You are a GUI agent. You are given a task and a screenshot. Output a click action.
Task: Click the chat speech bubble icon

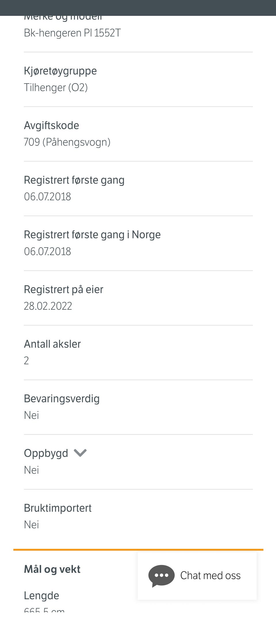pos(161,576)
